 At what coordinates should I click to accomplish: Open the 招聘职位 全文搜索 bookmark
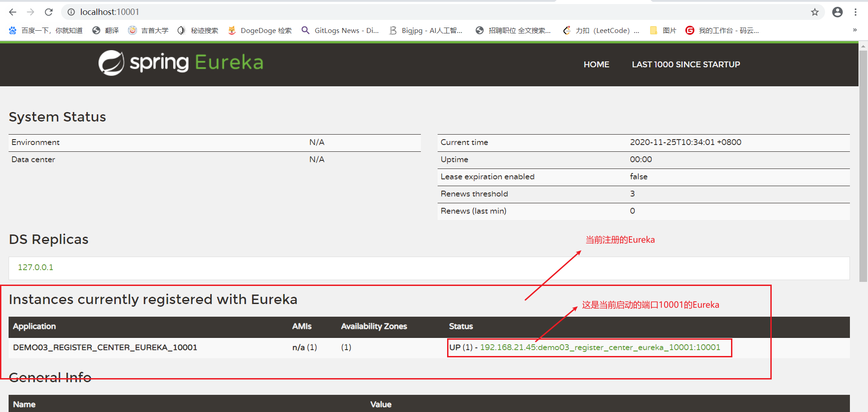[x=513, y=30]
